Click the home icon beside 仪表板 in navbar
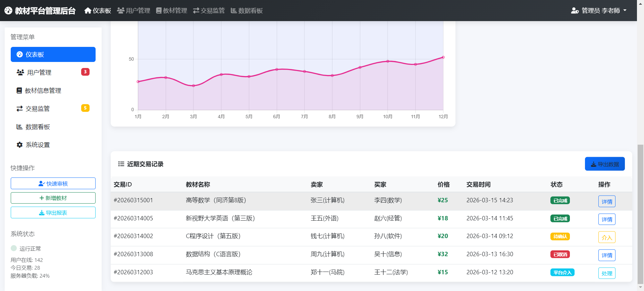644x291 pixels. pyautogui.click(x=88, y=11)
